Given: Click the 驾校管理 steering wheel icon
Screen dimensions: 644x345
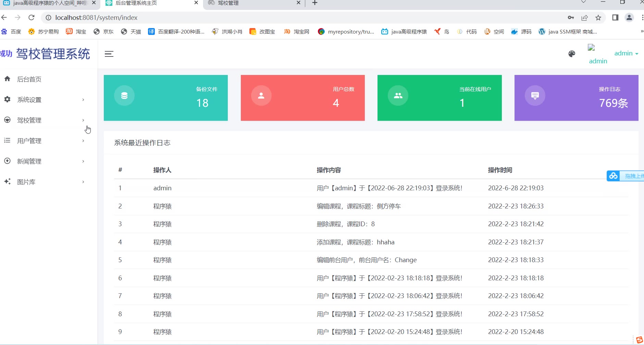Looking at the screenshot, I should click(7, 120).
